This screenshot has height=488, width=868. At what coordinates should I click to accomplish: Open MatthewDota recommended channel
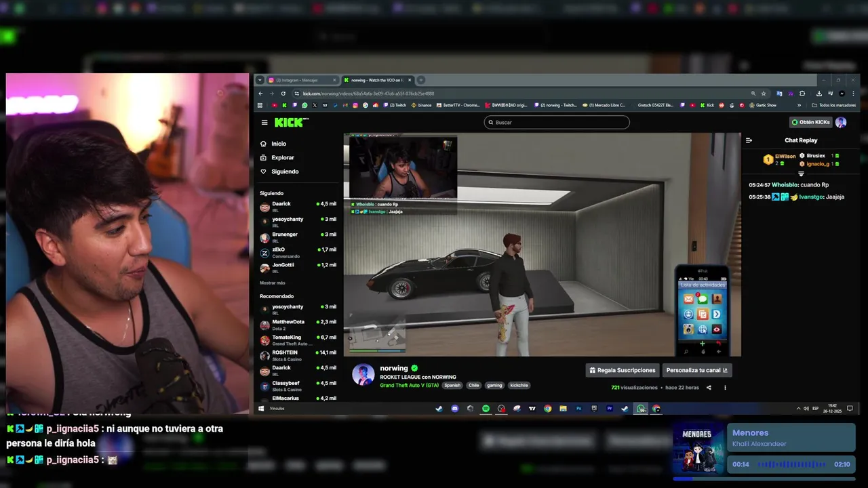[x=298, y=324]
